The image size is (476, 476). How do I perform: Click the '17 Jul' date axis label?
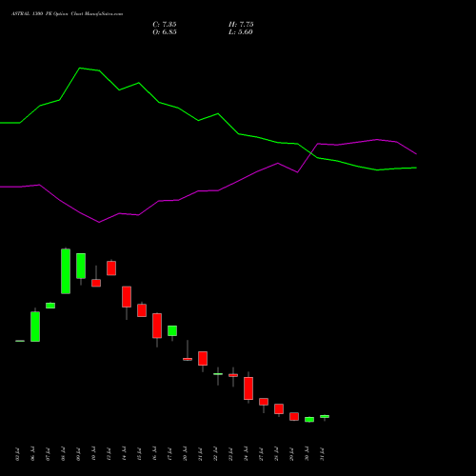[169, 454]
